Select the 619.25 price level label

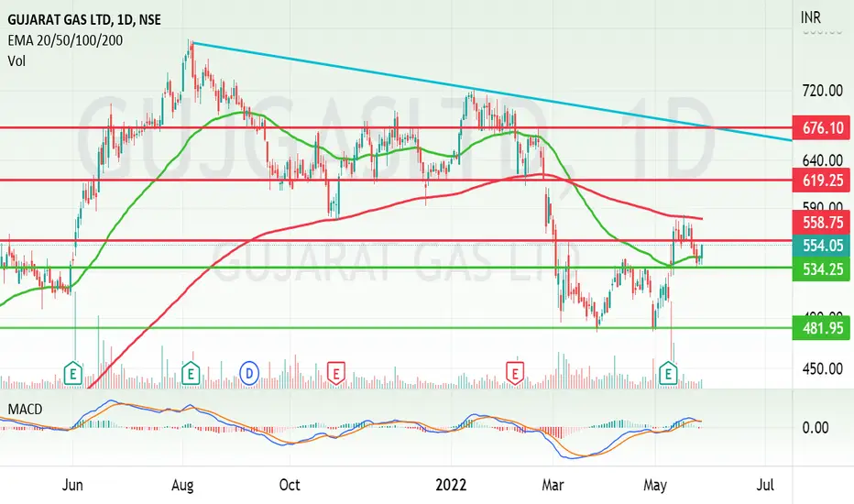coord(821,180)
